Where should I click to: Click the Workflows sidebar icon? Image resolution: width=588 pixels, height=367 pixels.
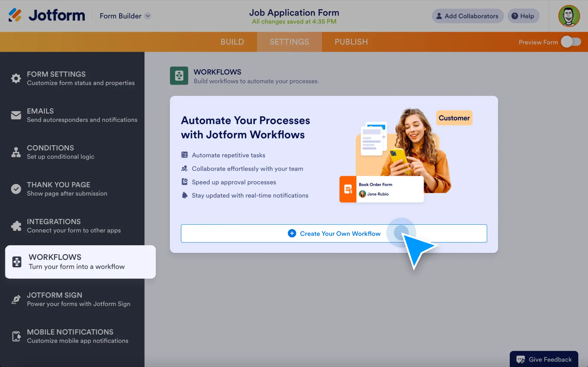(x=17, y=261)
